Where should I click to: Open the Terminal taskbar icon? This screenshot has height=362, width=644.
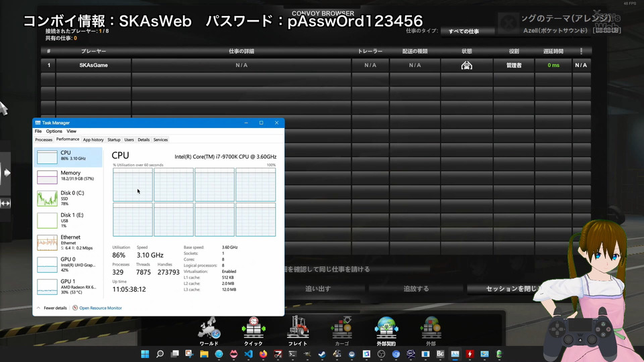pos(292,354)
